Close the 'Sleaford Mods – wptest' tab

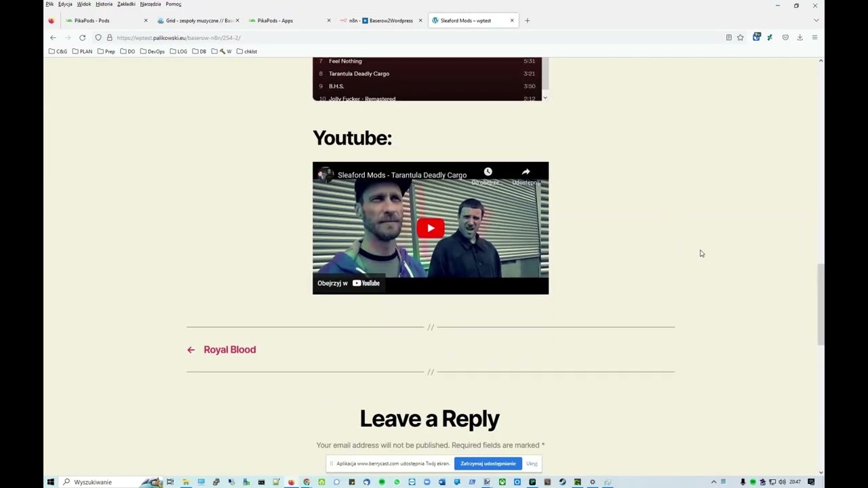point(512,20)
